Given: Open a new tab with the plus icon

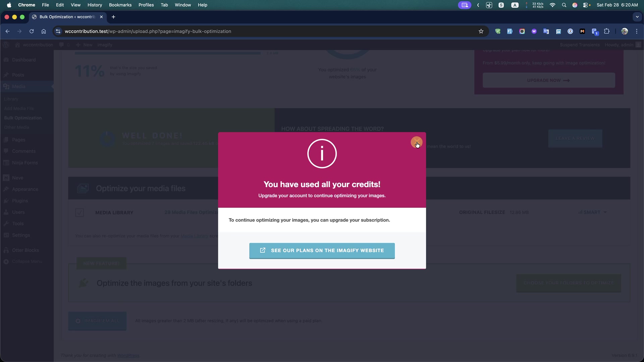Looking at the screenshot, I should click(113, 17).
